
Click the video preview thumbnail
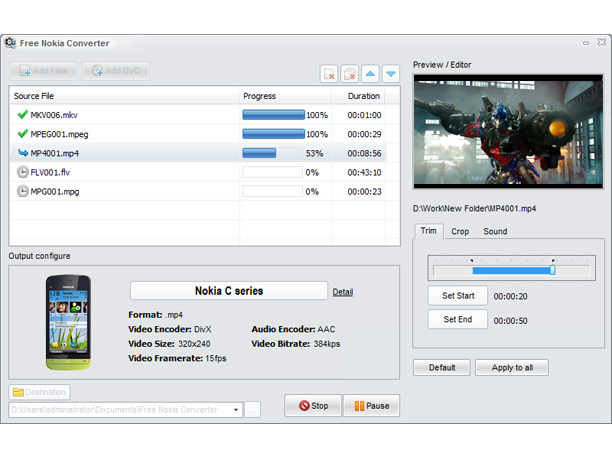508,132
